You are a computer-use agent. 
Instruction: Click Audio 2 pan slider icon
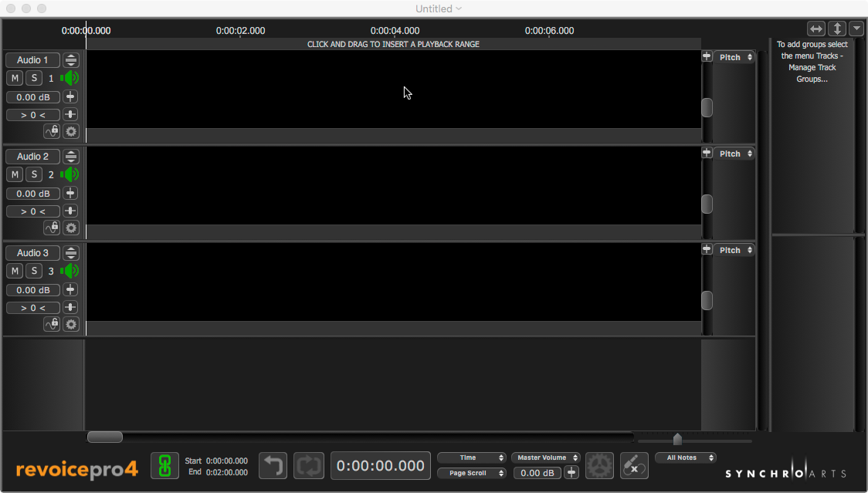click(x=70, y=211)
